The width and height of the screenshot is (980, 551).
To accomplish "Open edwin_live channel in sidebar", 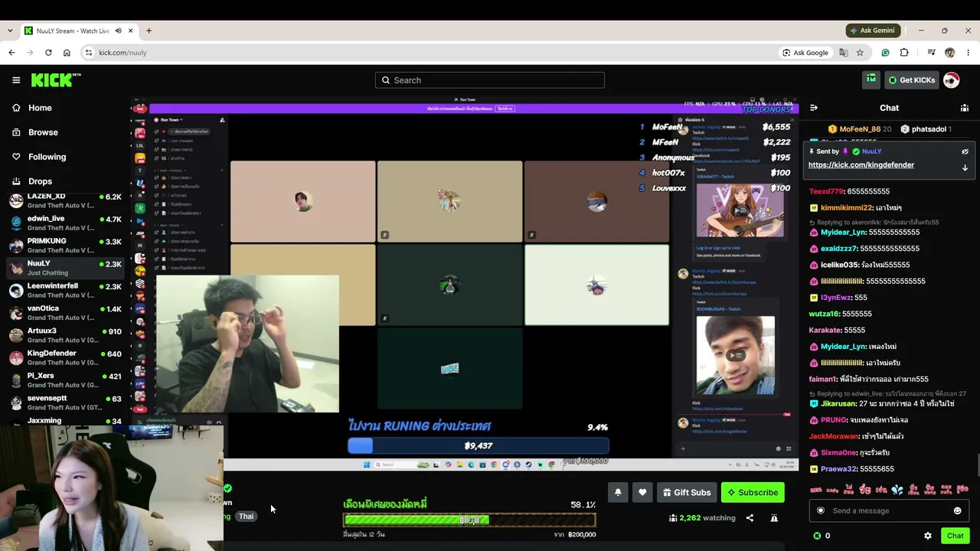I will 64,223.
